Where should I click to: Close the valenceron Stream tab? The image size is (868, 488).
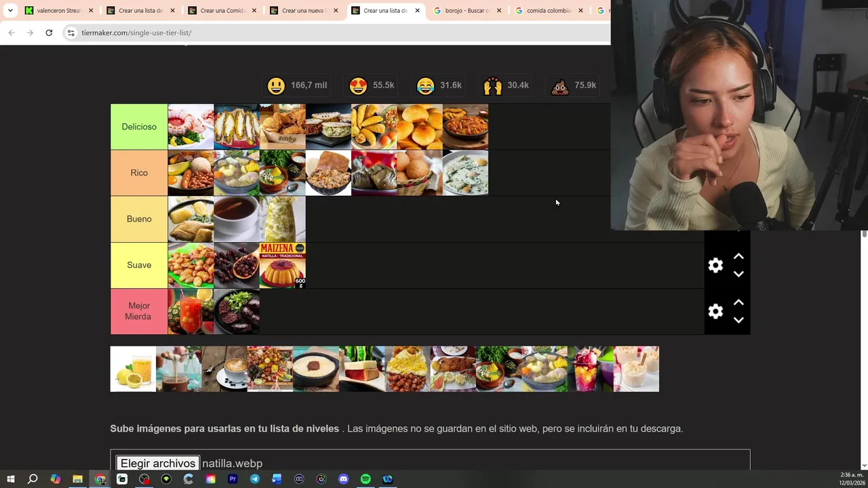click(91, 10)
